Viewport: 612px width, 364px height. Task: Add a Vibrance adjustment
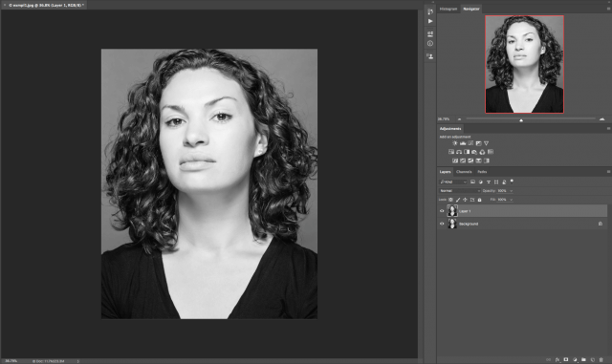click(487, 143)
